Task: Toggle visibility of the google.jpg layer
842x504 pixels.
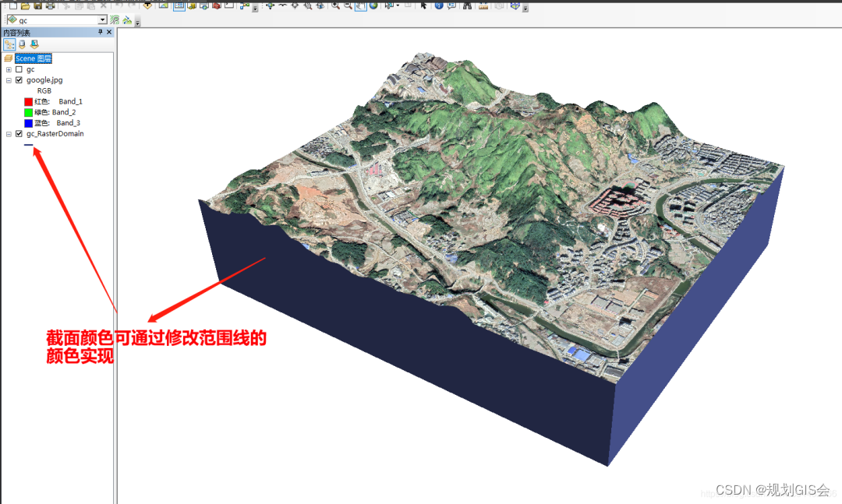Action: [19, 79]
